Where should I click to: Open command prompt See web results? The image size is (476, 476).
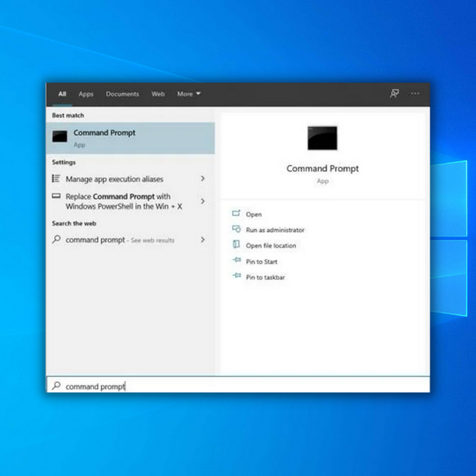coord(131,240)
